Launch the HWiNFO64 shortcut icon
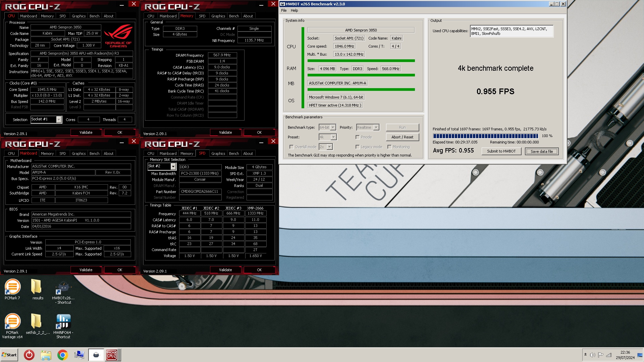Screen dimensions: 644x362 point(63,326)
